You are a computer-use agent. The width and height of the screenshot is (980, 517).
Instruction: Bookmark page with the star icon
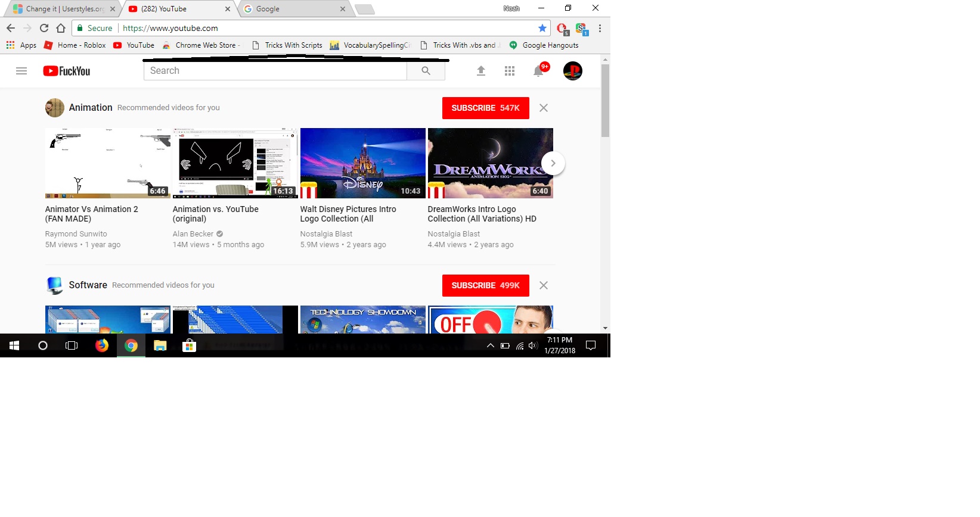click(542, 28)
